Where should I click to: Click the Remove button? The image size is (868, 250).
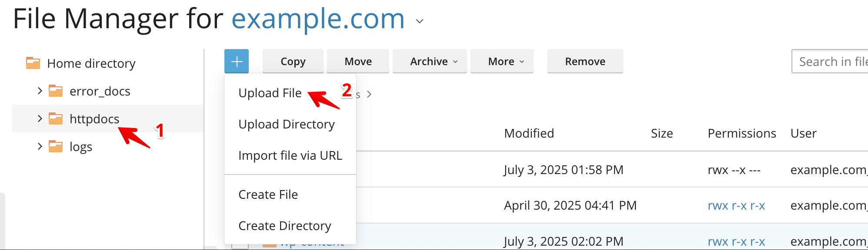[585, 61]
